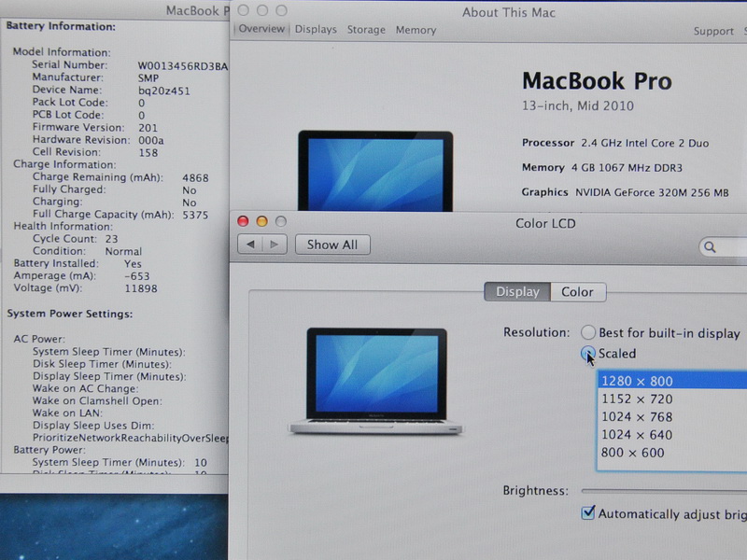This screenshot has width=747, height=560.
Task: Click the Cell Revision value 158
Action: [x=148, y=152]
